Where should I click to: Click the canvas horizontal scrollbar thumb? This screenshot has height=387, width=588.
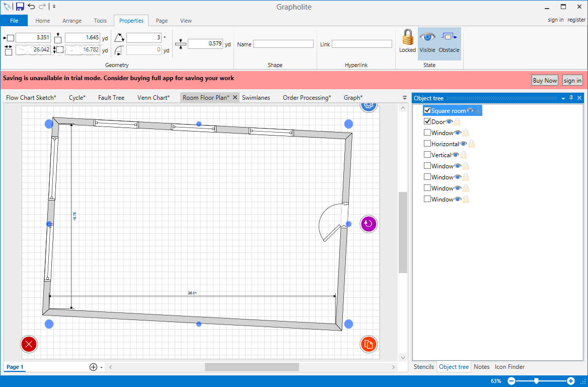(x=252, y=367)
